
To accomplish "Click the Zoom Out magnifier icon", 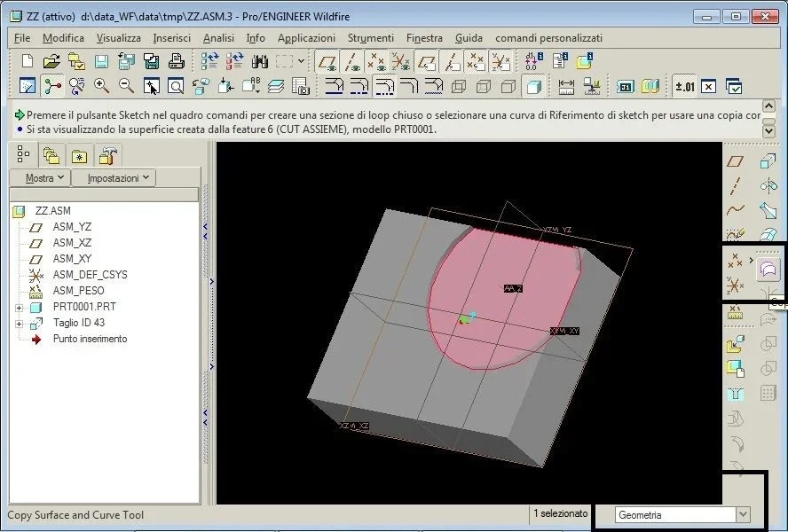I will pos(127,86).
